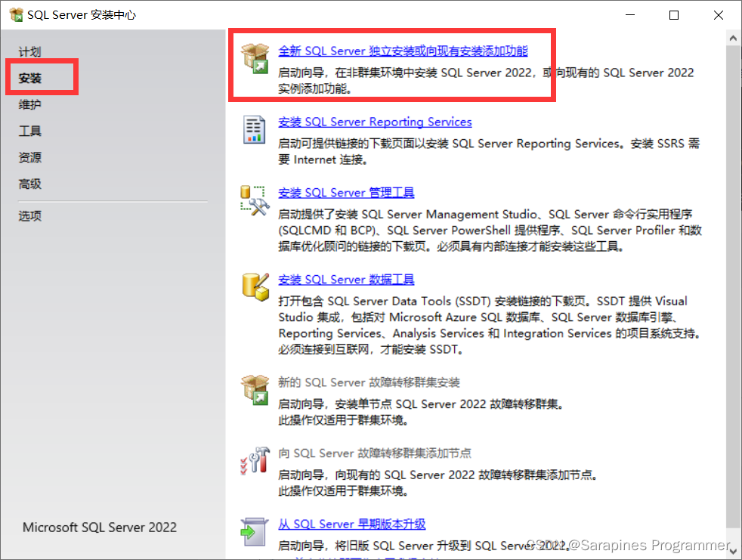The height and width of the screenshot is (560, 742).
Task: Click the upgrade from earlier version icon
Action: click(x=254, y=531)
